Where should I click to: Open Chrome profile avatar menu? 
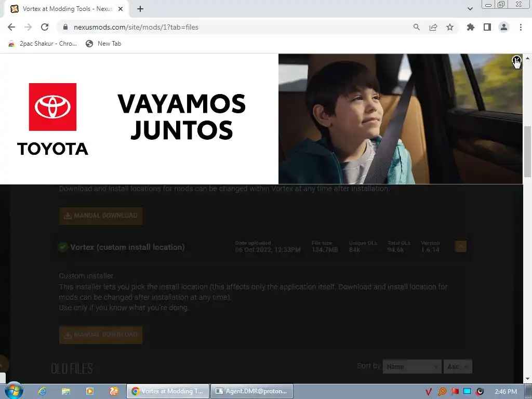coord(504,27)
